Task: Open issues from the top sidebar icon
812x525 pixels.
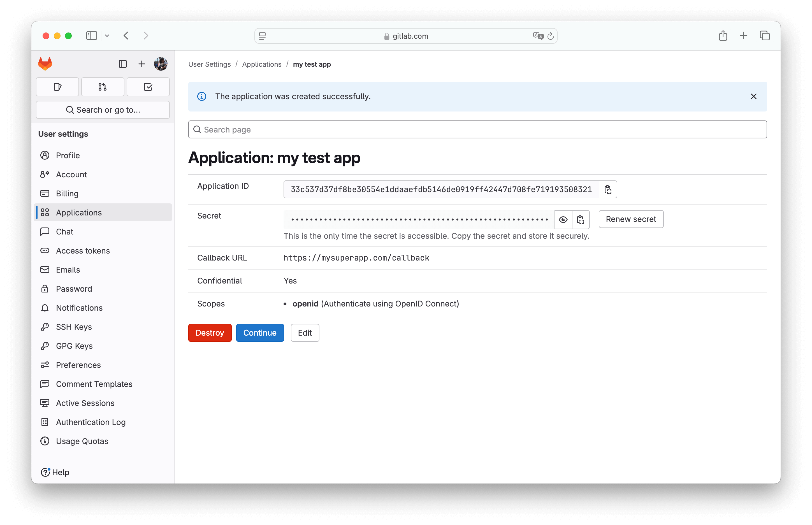Action: [x=57, y=87]
